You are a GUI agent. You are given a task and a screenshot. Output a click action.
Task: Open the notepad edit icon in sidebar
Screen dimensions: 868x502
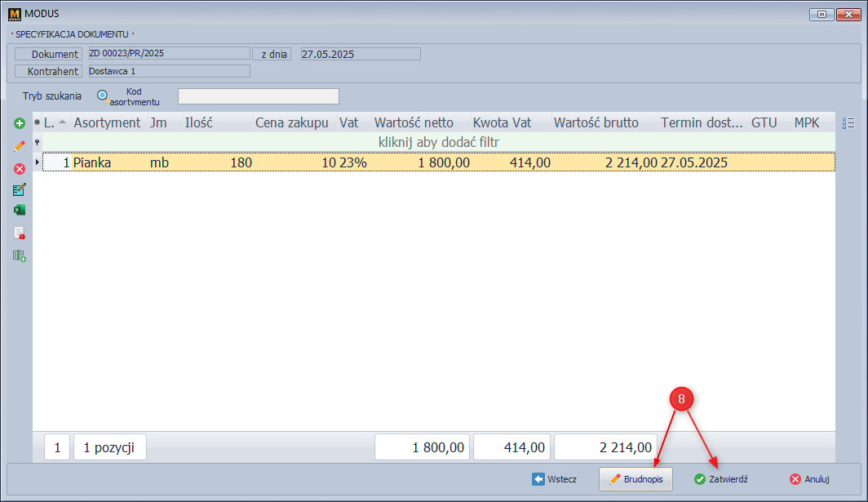[20, 189]
